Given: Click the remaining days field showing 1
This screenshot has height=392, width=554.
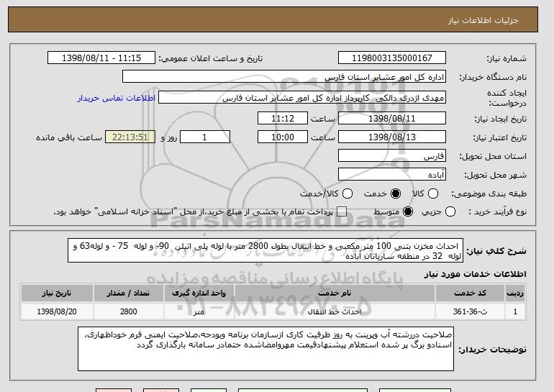Looking at the screenshot, I should (x=205, y=137).
